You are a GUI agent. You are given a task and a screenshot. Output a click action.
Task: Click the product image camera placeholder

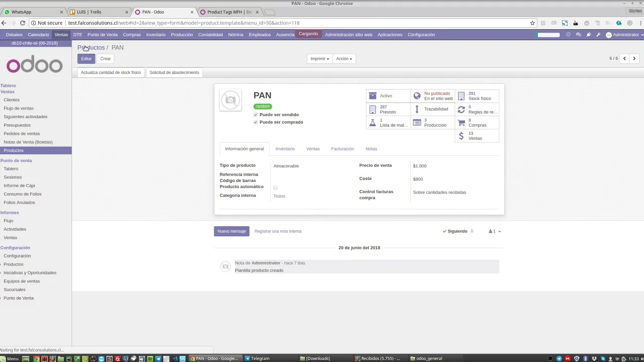click(x=230, y=100)
